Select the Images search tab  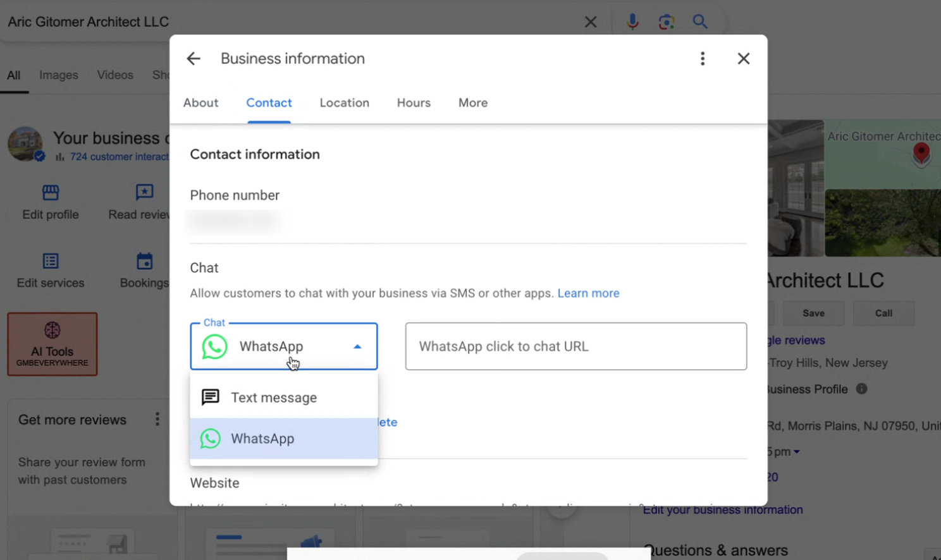[x=59, y=75]
